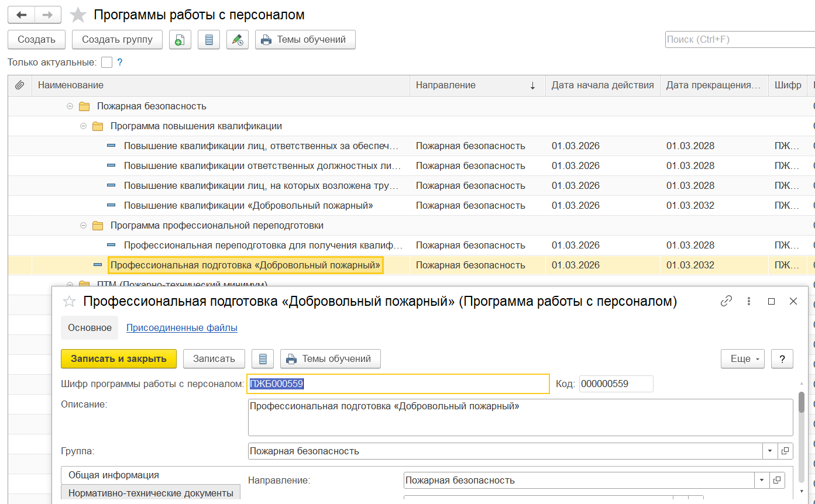Viewport: 815px width, 504px height.
Task: Open the Группа field linked item icon
Action: point(785,451)
